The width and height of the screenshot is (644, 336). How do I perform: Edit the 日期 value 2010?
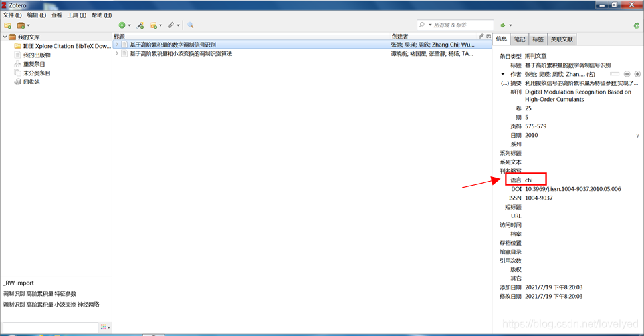[532, 135]
